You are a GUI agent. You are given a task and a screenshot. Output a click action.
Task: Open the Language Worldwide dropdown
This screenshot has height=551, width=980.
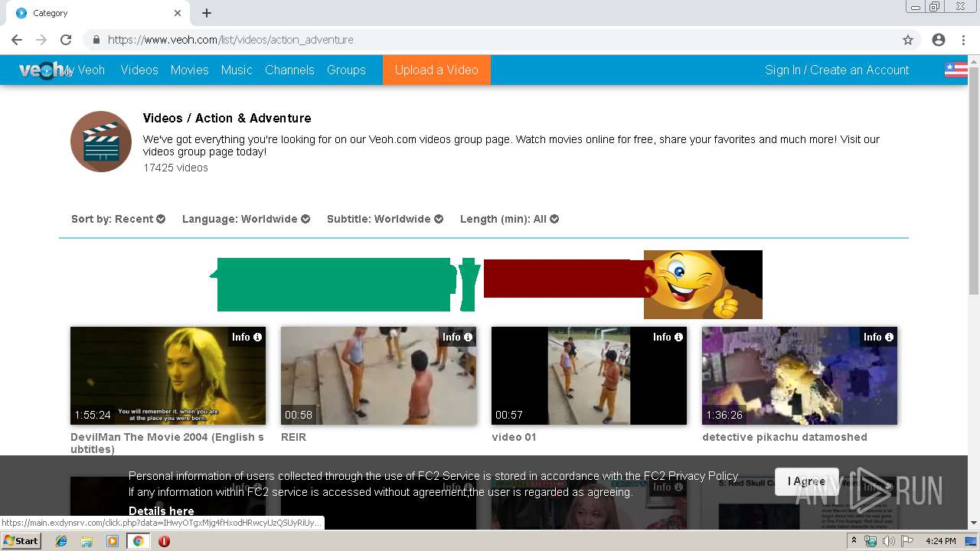(246, 219)
